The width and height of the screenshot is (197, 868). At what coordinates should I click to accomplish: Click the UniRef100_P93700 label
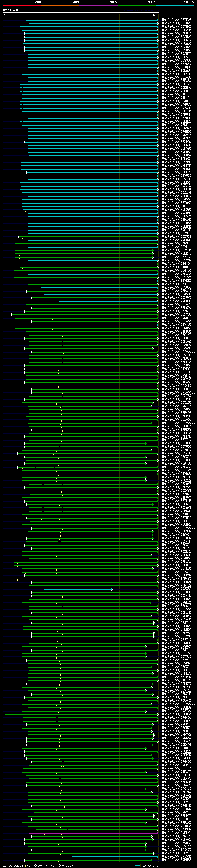click(176, 711)
